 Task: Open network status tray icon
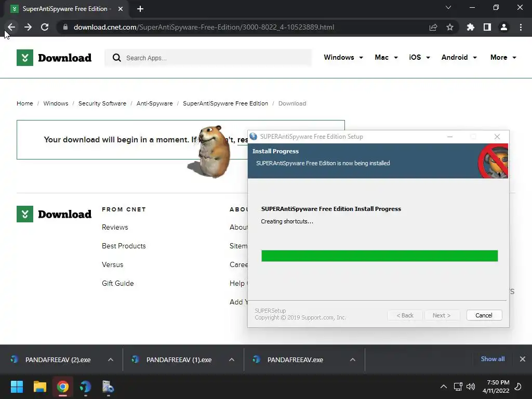point(458,387)
